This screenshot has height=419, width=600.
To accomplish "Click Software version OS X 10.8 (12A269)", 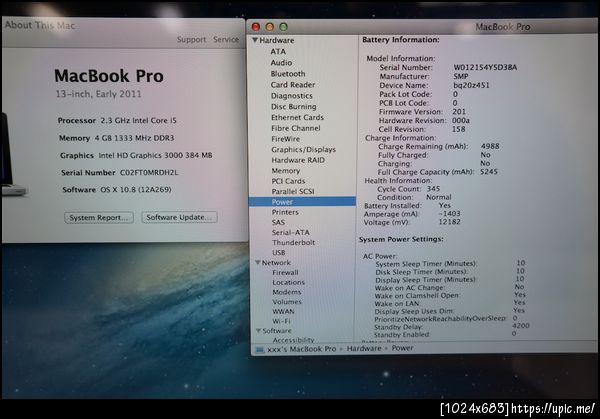I will [x=136, y=189].
